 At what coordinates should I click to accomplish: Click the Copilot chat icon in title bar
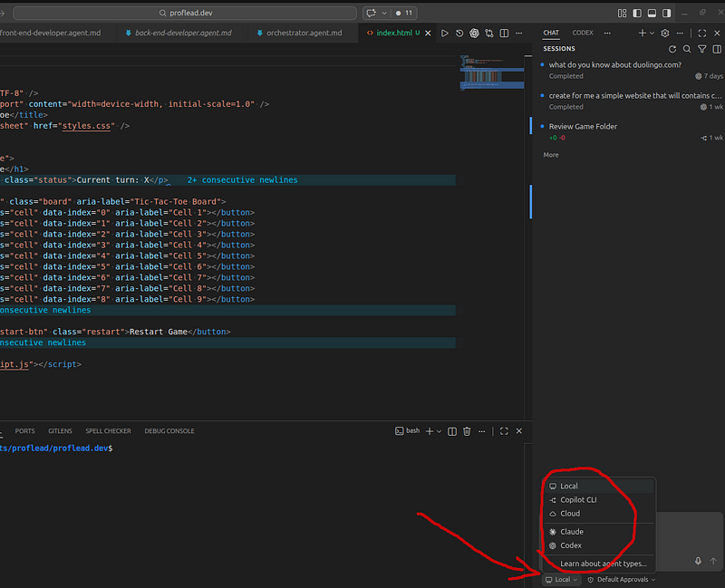(x=371, y=13)
